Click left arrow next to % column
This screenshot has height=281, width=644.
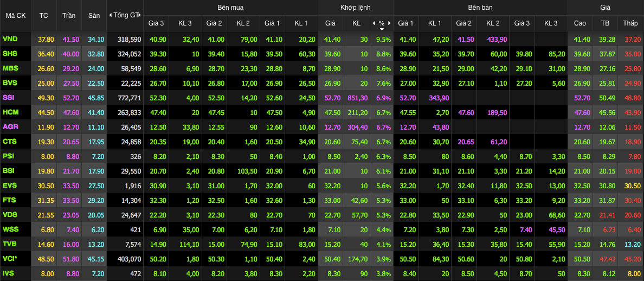(373, 23)
